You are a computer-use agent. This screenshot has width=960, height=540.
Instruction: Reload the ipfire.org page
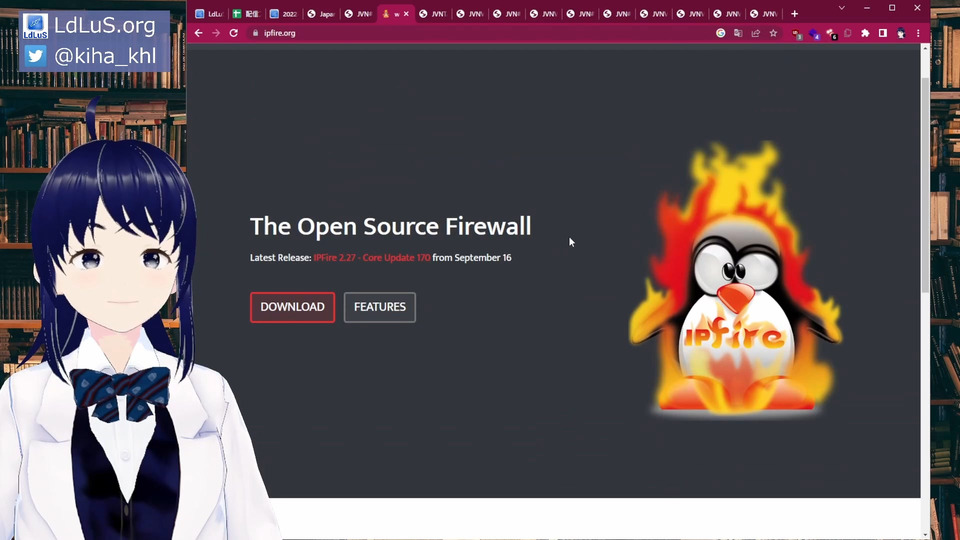(233, 33)
